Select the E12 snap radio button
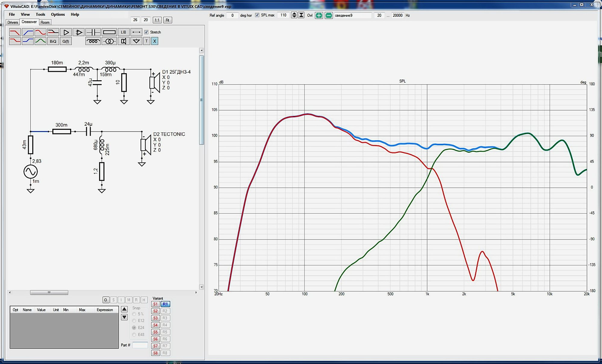This screenshot has width=602, height=364. pos(134,321)
